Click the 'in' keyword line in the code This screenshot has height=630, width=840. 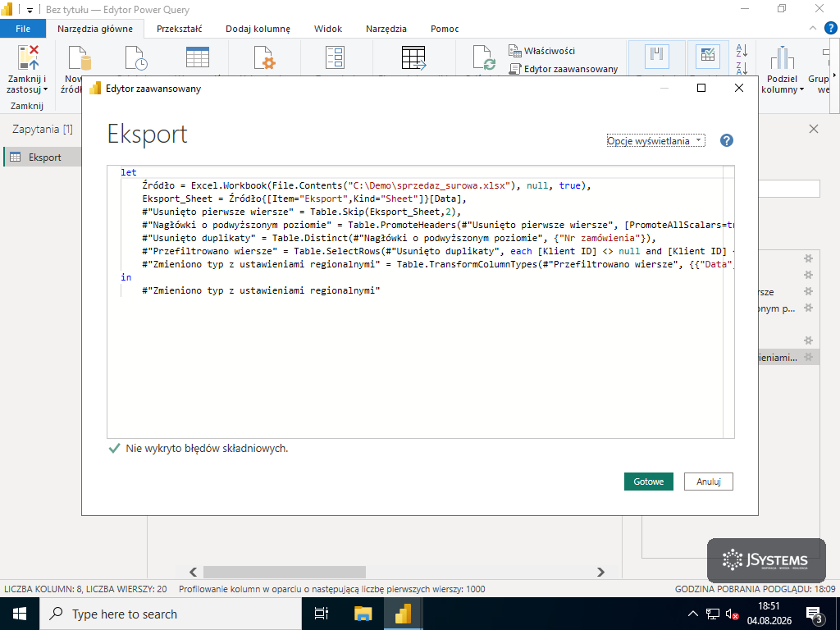pyautogui.click(x=126, y=277)
